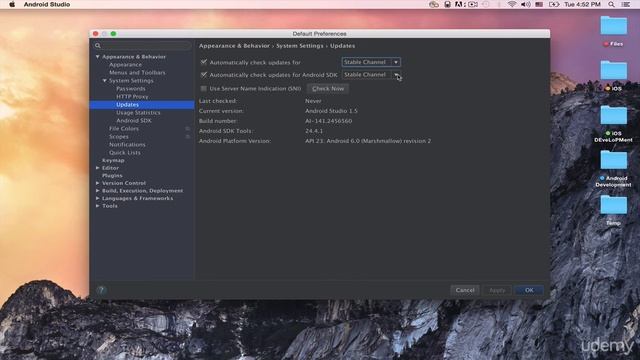Click Last checked value Never

[x=313, y=101]
